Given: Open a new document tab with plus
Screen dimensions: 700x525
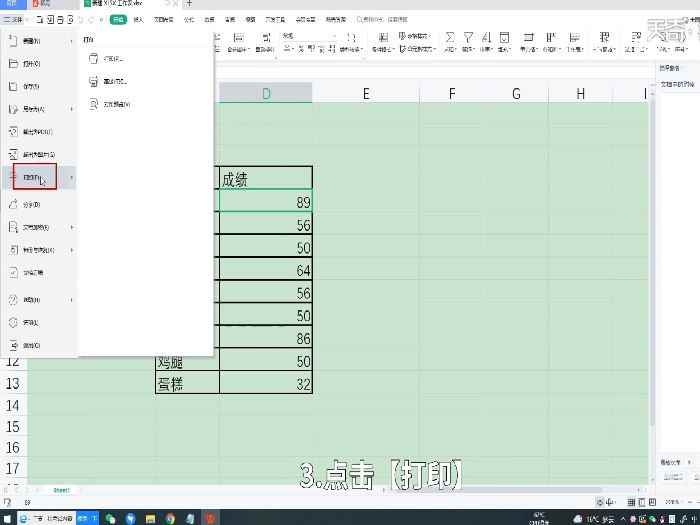Looking at the screenshot, I should pos(189,4).
